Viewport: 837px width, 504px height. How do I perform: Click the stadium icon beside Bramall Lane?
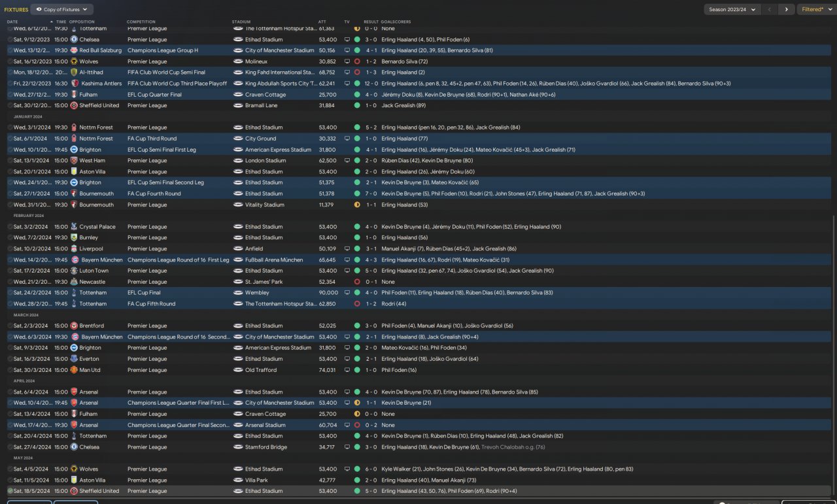(239, 105)
